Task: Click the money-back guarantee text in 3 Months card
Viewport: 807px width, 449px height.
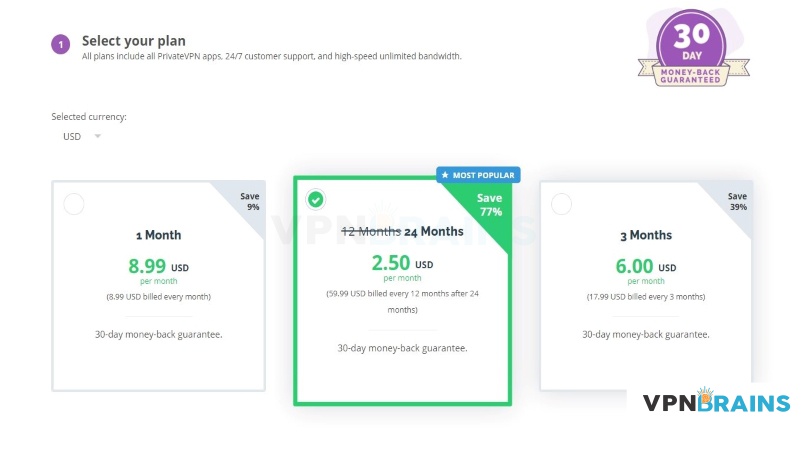Action: (646, 335)
